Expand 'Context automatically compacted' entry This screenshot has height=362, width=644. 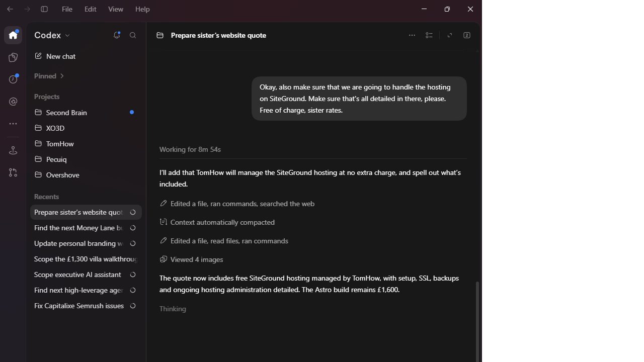tap(217, 222)
